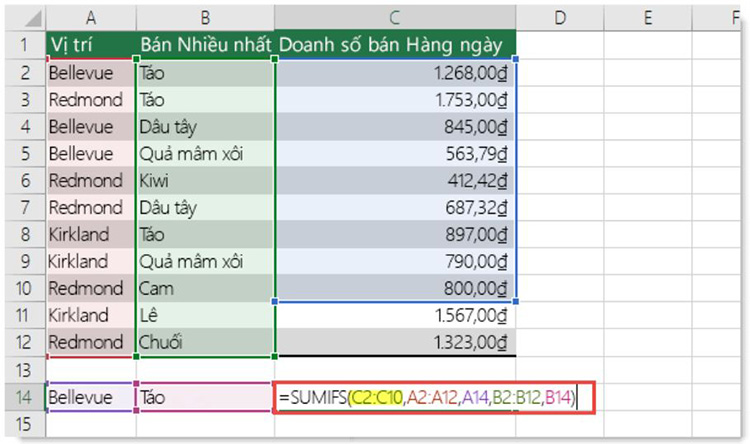Screen dimensions: 750x444
Task: Select cell B4 containing Dâu tây
Action: 205,127
